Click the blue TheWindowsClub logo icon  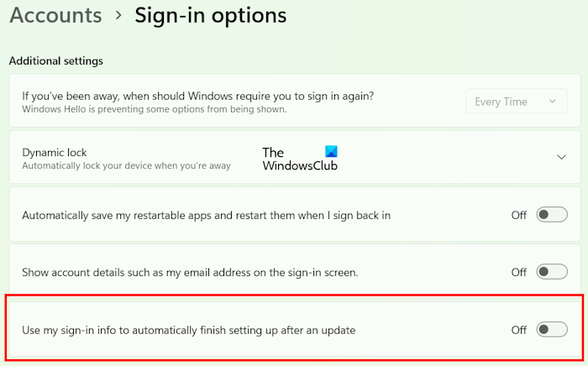tap(330, 152)
